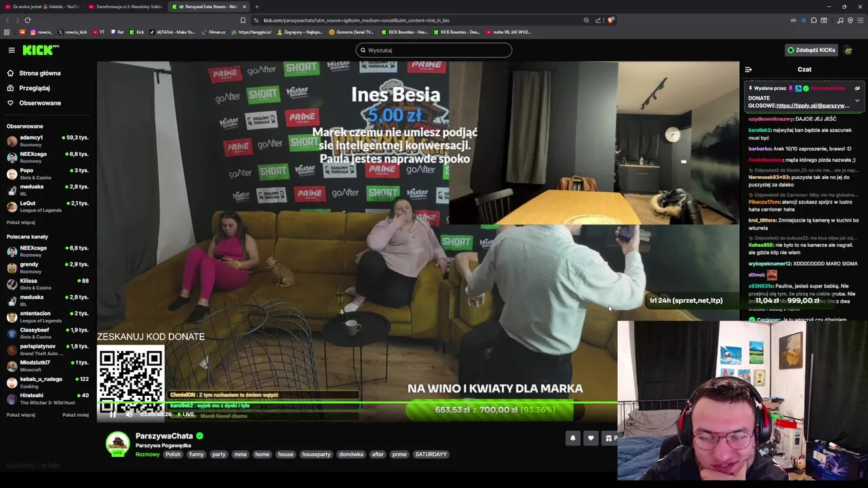This screenshot has height=488, width=868.
Task: Open recommended channel Kiiissa
Action: [x=47, y=283]
